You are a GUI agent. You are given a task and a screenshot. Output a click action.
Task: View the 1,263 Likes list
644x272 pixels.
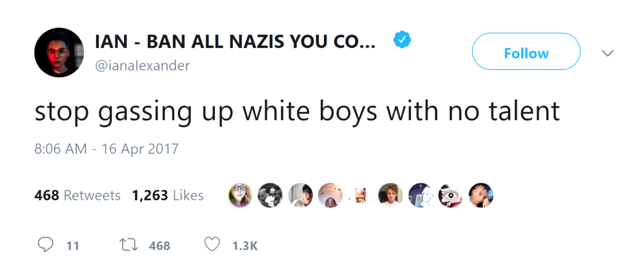click(168, 195)
